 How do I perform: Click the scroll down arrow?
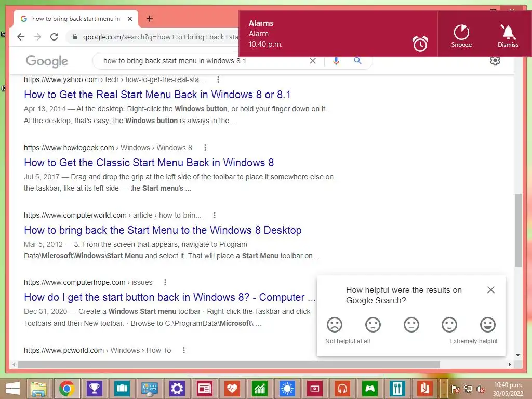[518, 355]
